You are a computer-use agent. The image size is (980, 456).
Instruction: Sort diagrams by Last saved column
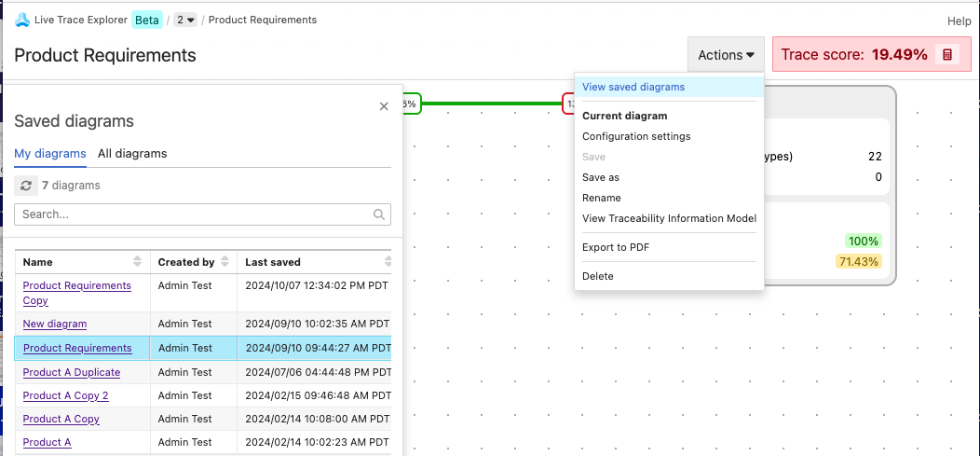tap(386, 262)
